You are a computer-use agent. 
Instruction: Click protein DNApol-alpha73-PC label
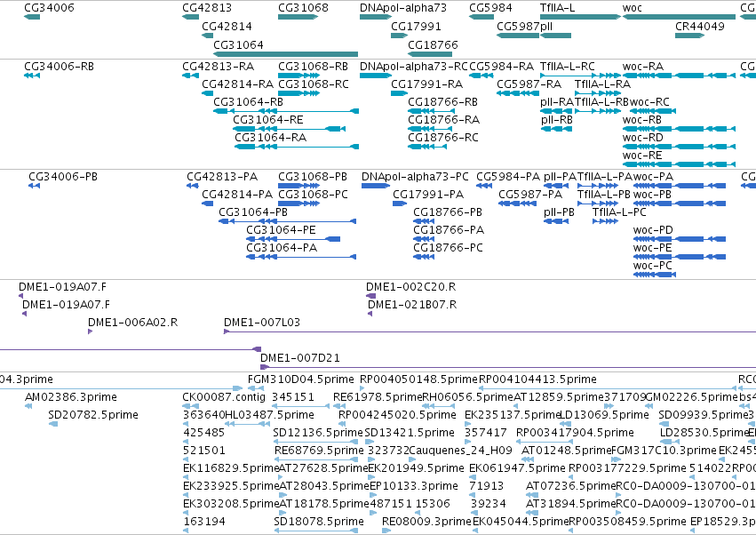click(x=415, y=177)
